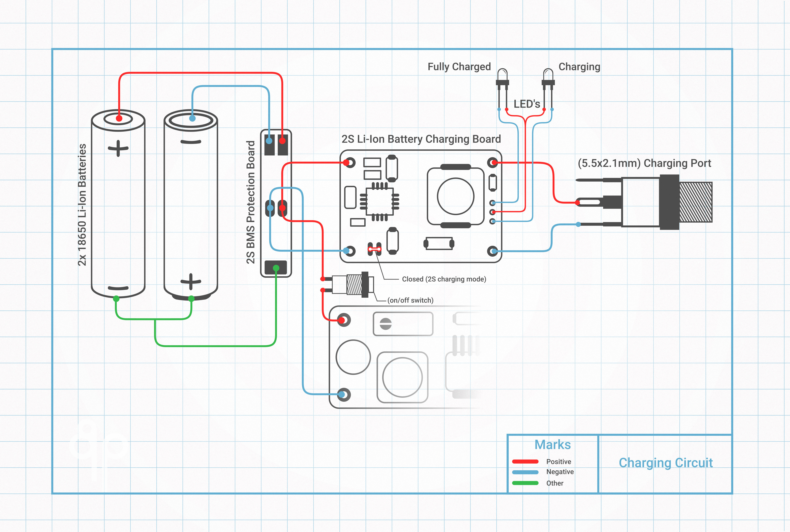The width and height of the screenshot is (790, 532).
Task: Click the 2S Li-Ion Battery Charging Board heading
Action: coord(421,138)
